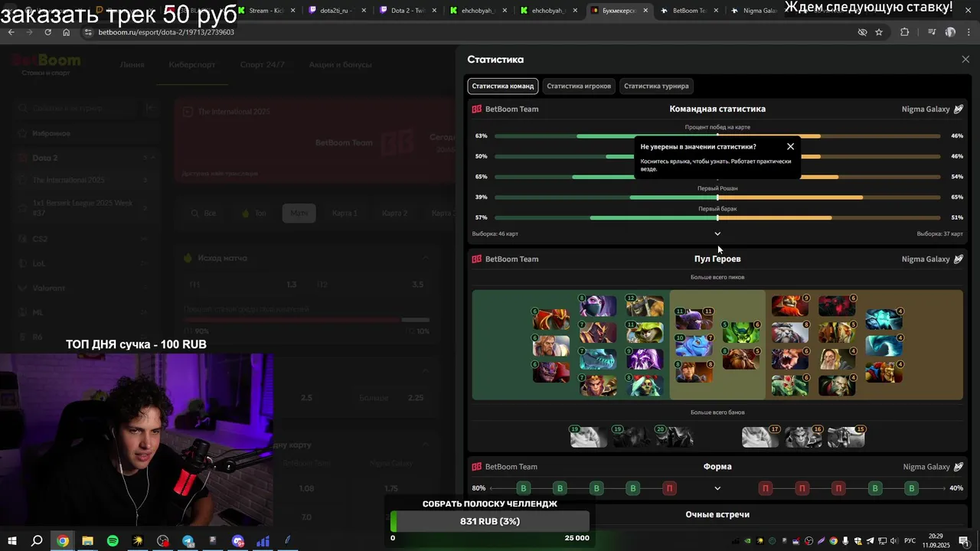Viewport: 980px width, 551px height.
Task: Select shared Pugna portrait with 5 and 6
Action: [741, 332]
